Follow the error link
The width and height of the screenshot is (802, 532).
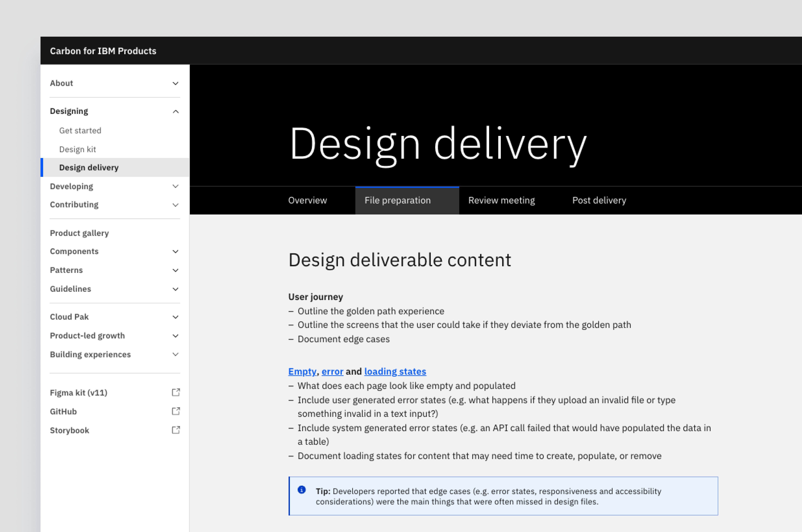point(332,372)
